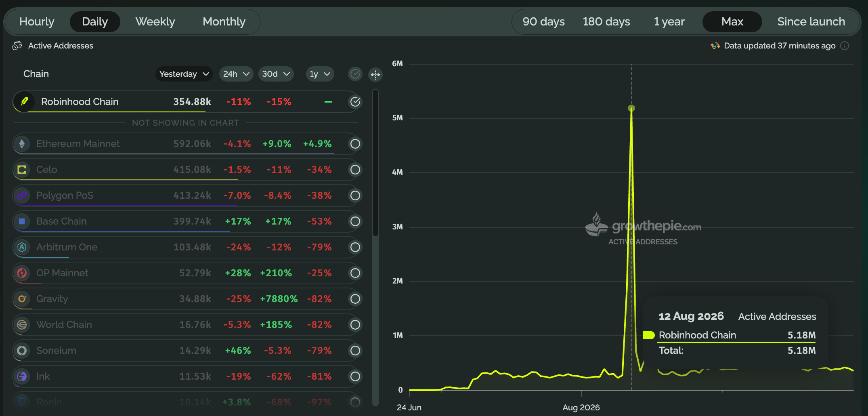Uncheck Robinhood Chain from the chart
Screen dimensions: 868x416
tap(355, 102)
